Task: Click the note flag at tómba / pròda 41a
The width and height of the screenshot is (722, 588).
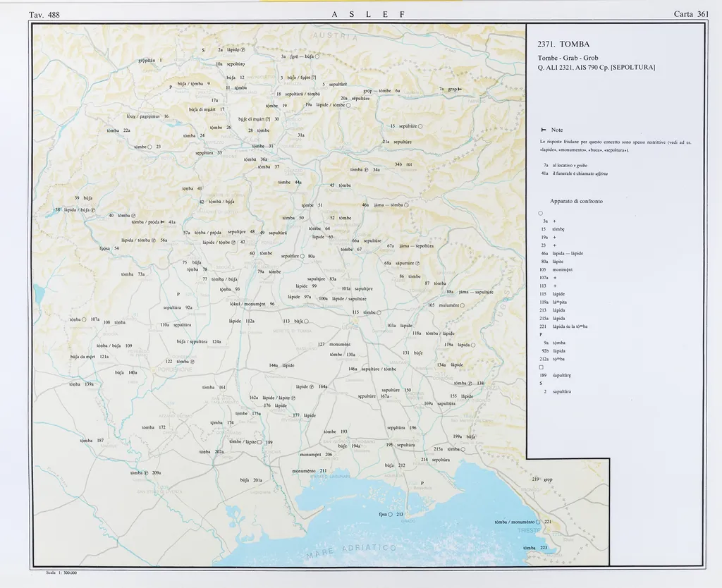Action: click(x=163, y=221)
